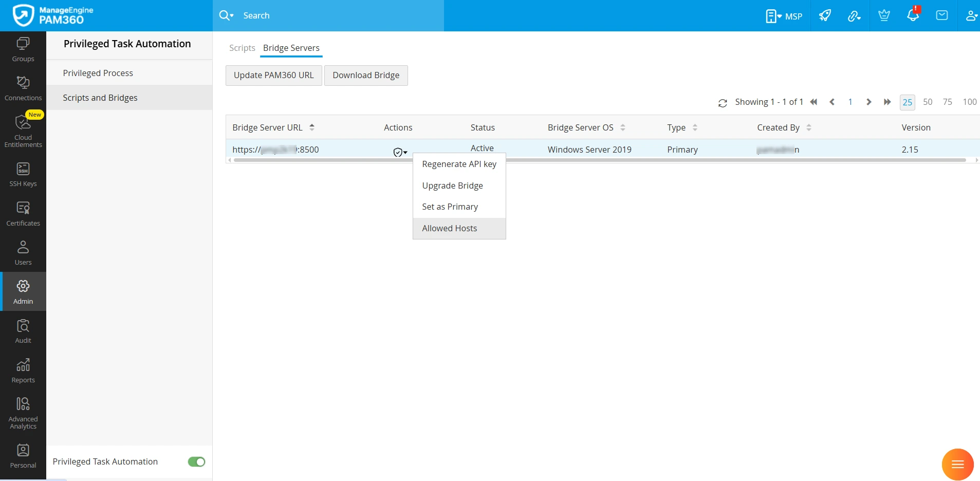Open the user account dropdown
This screenshot has height=481, width=980.
(x=971, y=15)
